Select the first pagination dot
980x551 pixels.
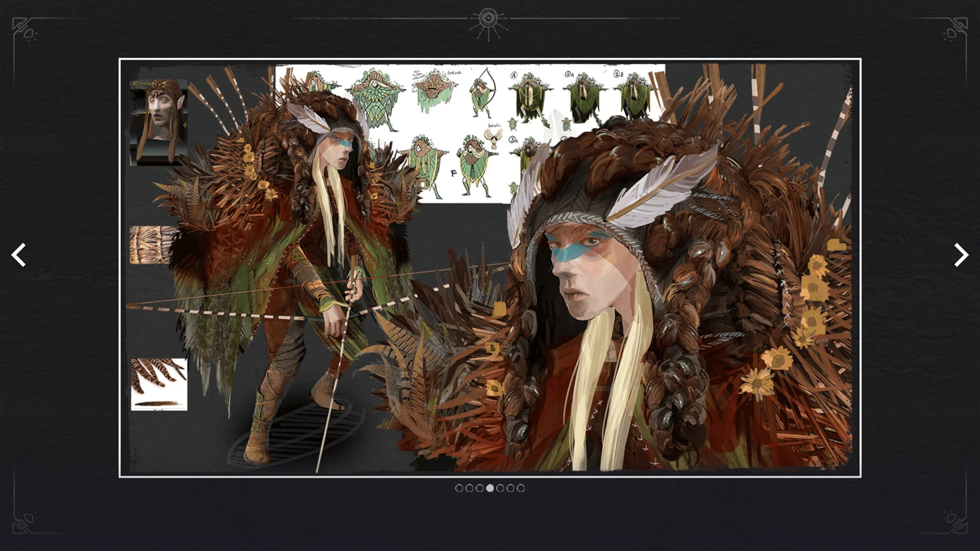[459, 488]
